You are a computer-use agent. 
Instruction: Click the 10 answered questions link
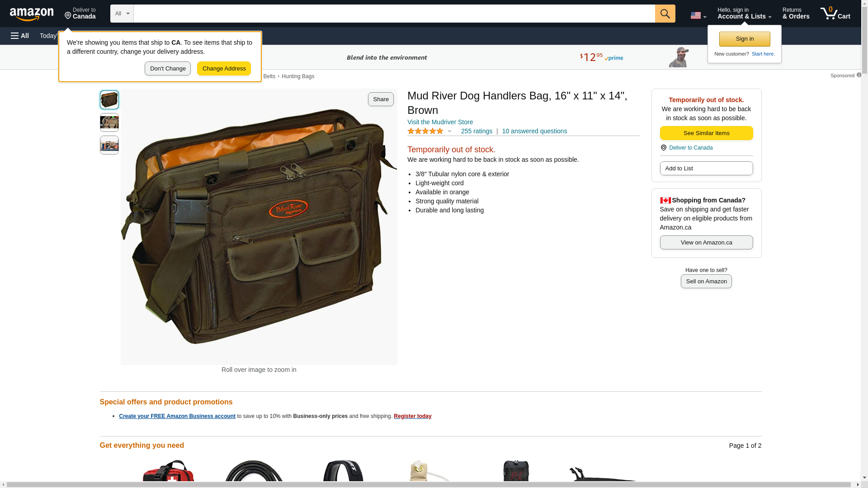pos(534,131)
